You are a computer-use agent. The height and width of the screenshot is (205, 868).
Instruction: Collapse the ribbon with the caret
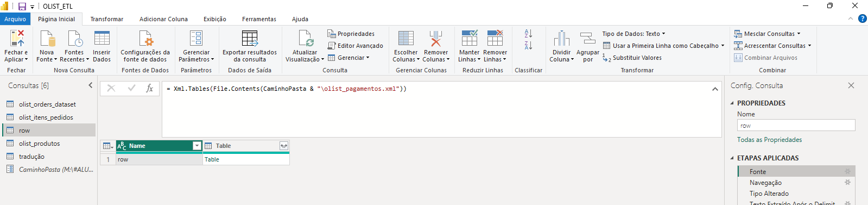pyautogui.click(x=851, y=18)
